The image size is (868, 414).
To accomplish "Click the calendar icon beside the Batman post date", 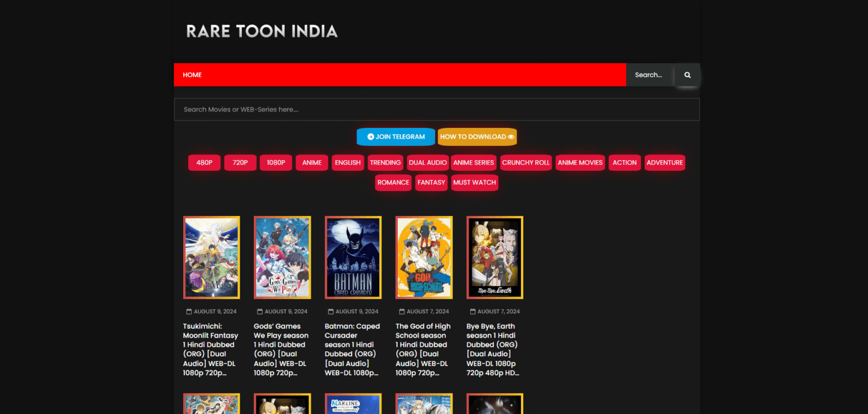I will [329, 311].
